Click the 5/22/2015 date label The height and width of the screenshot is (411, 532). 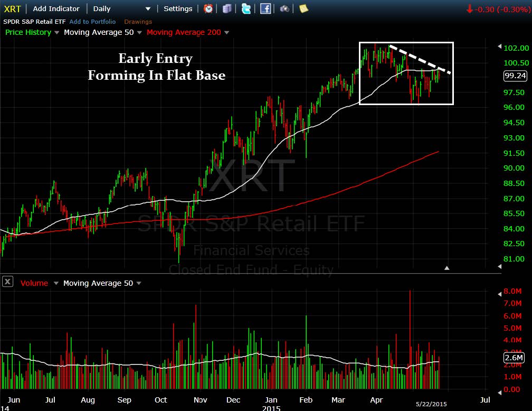click(x=431, y=404)
